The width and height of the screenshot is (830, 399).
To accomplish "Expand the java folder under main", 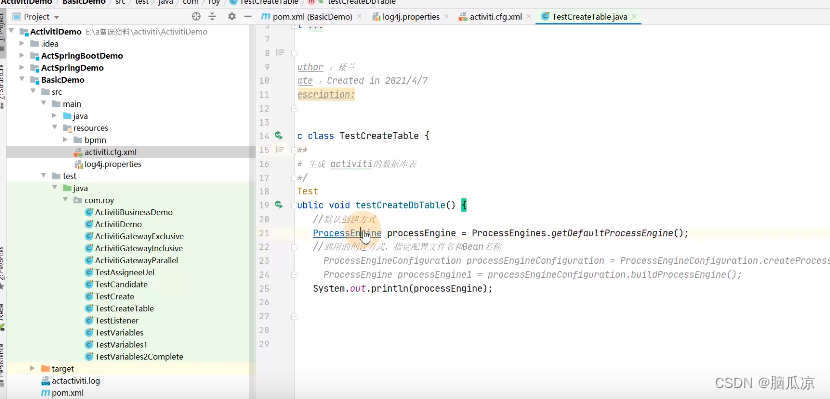I will [x=55, y=116].
